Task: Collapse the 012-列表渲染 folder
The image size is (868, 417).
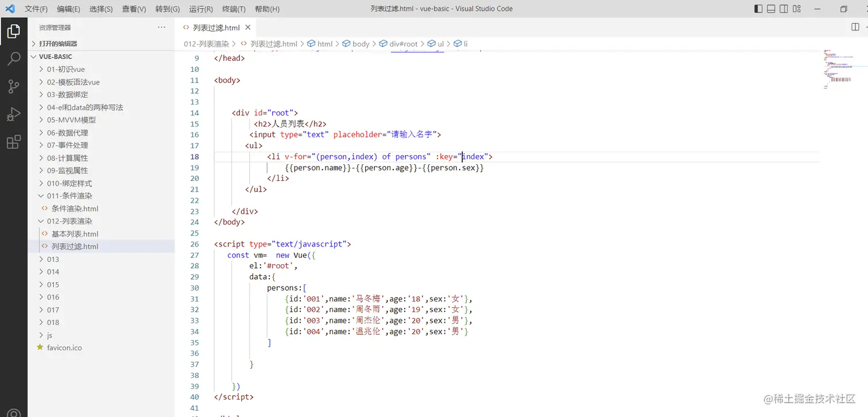Action: [101, 221]
